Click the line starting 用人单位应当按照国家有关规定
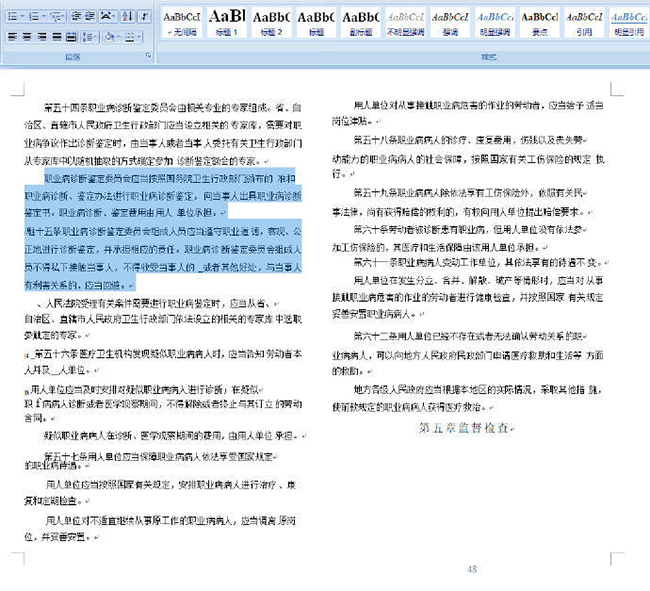The image size is (650, 591). [170, 484]
